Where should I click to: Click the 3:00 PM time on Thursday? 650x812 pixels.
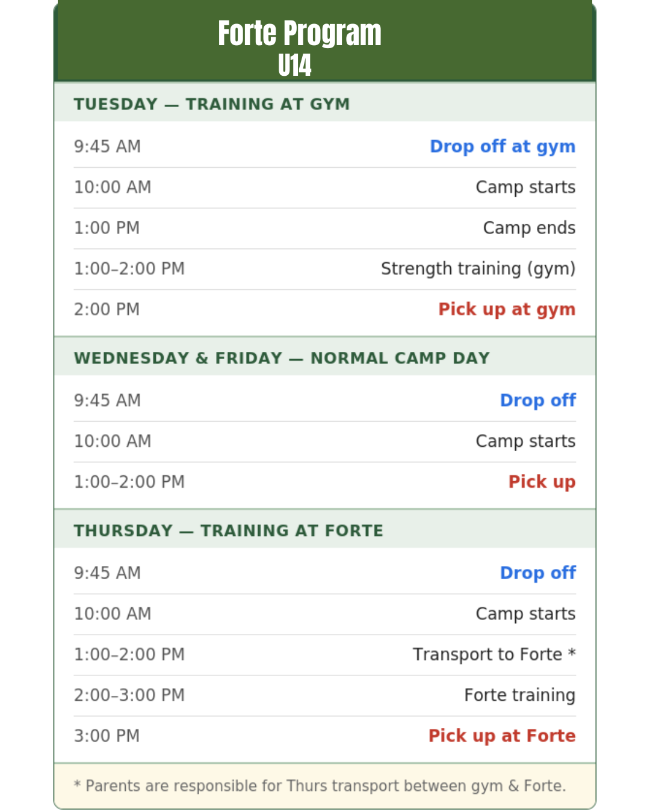point(107,736)
